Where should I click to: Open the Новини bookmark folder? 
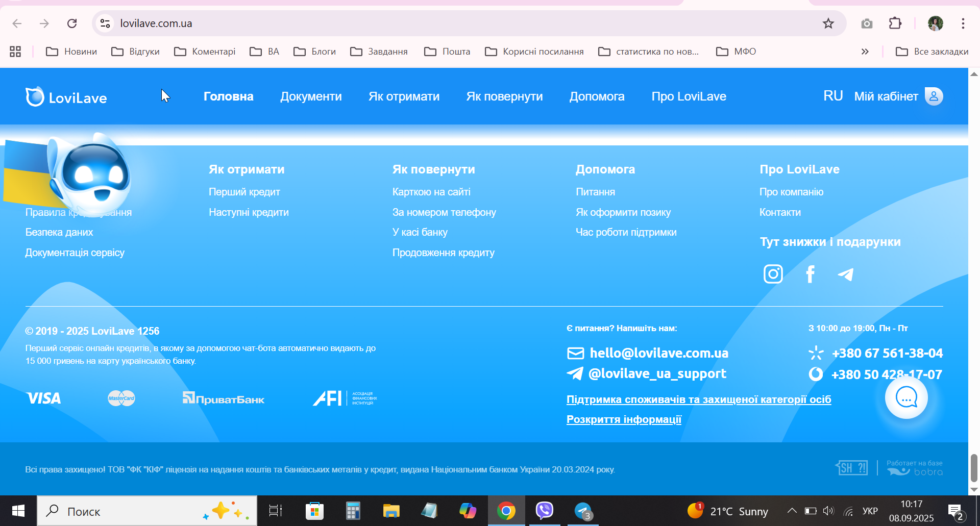click(71, 52)
